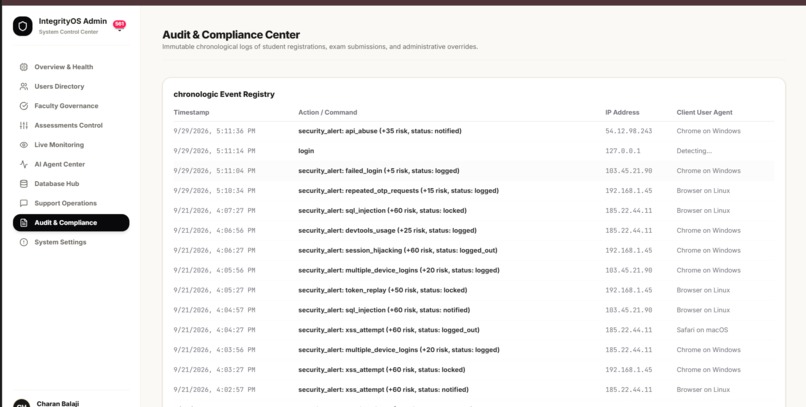806x407 pixels.
Task: Click the IntegrityOS Admin title
Action: click(72, 22)
